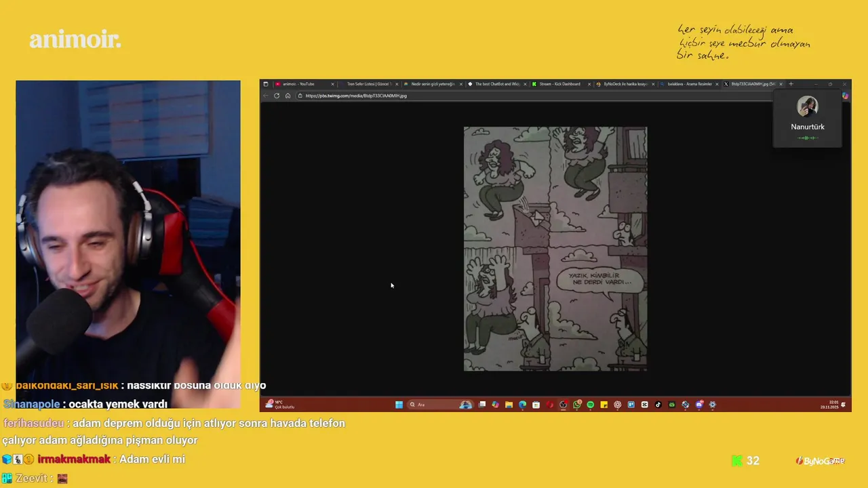The height and width of the screenshot is (488, 868).
Task: Open Discord icon with notification badge
Action: click(699, 405)
